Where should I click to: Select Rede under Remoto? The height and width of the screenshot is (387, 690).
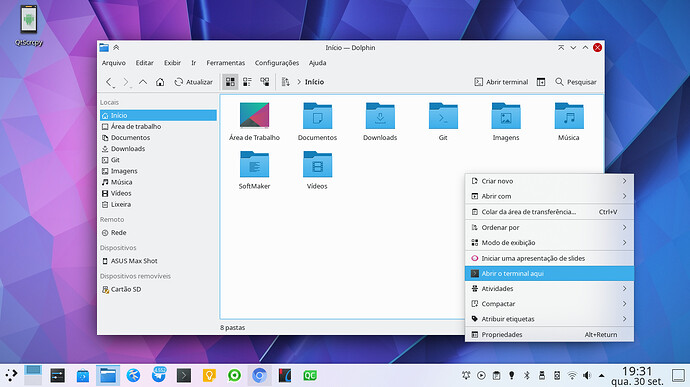158,232
